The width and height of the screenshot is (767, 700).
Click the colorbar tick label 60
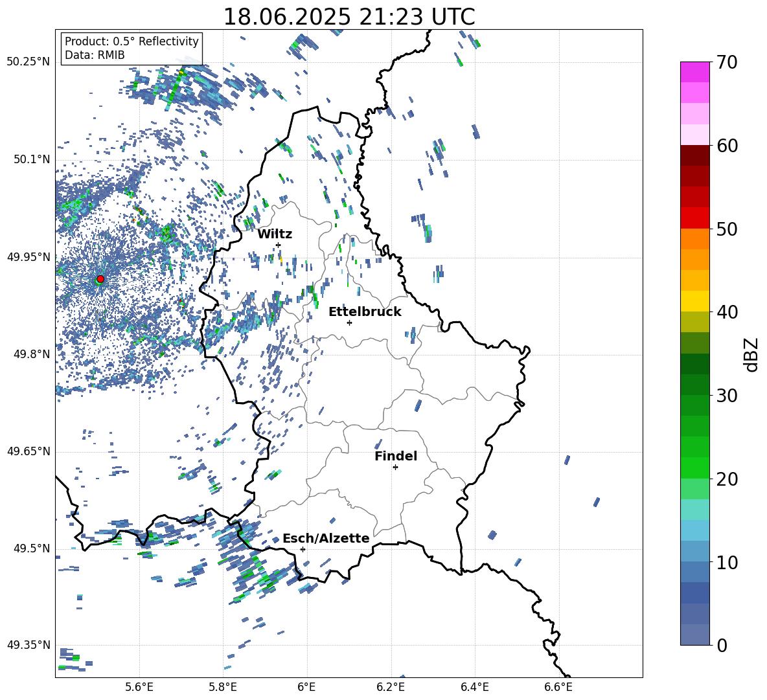[x=727, y=146]
